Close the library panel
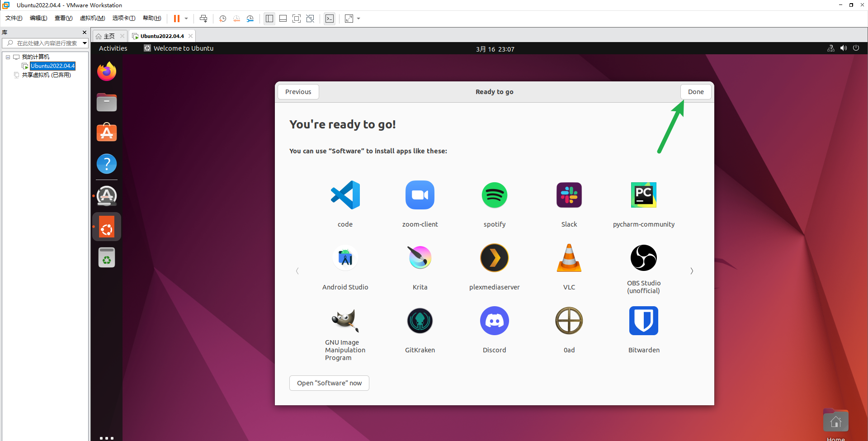This screenshot has width=868, height=441. (x=85, y=33)
